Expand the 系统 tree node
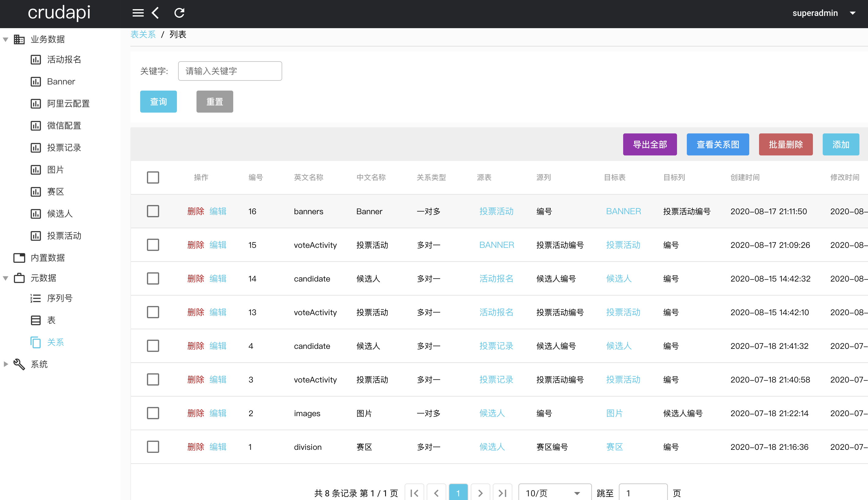The width and height of the screenshot is (868, 500). point(6,364)
